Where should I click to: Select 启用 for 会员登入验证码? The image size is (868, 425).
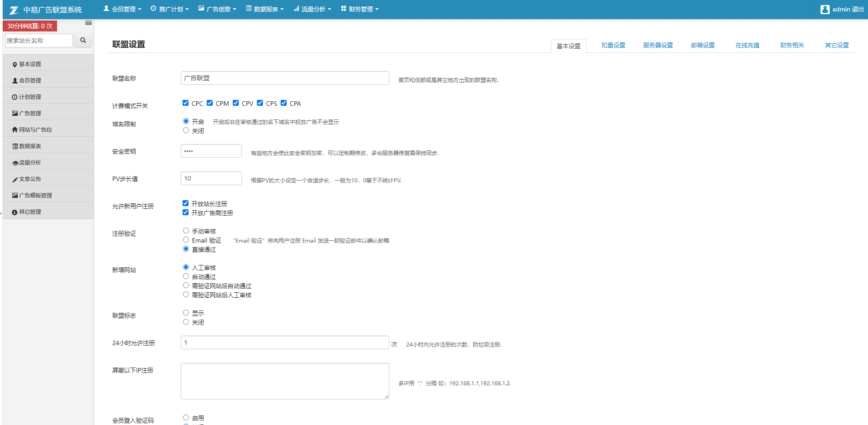pyautogui.click(x=186, y=418)
